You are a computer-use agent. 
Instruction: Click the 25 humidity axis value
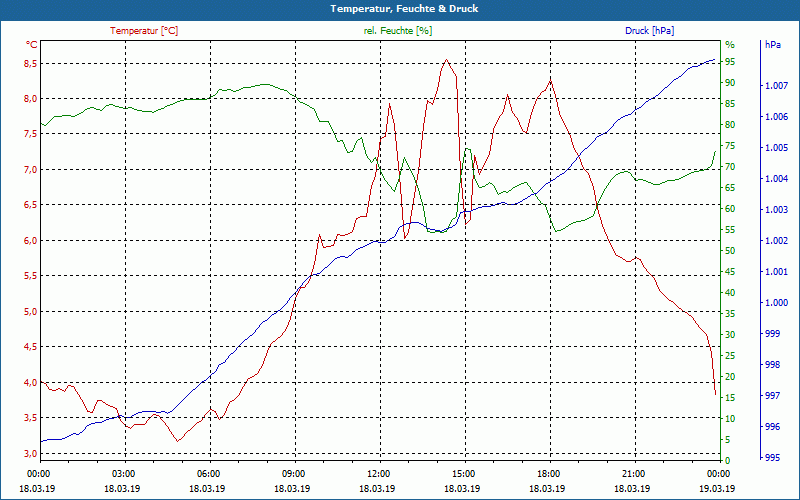(730, 356)
